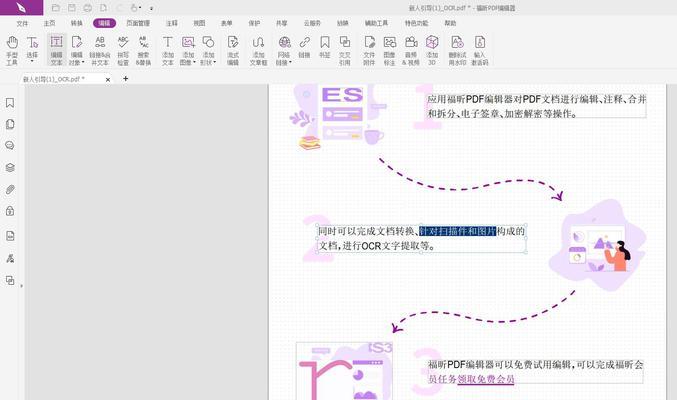Click the woman illustration image in document
The height and width of the screenshot is (400, 677).
click(598, 245)
